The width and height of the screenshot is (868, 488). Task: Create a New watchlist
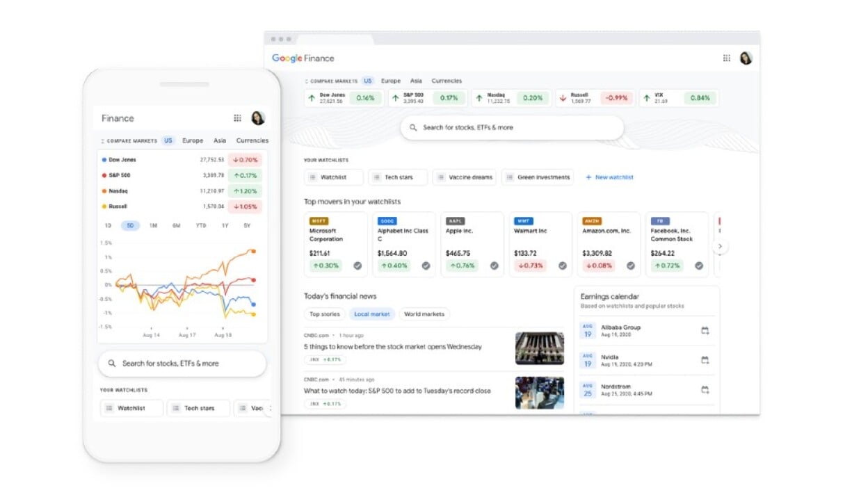609,177
